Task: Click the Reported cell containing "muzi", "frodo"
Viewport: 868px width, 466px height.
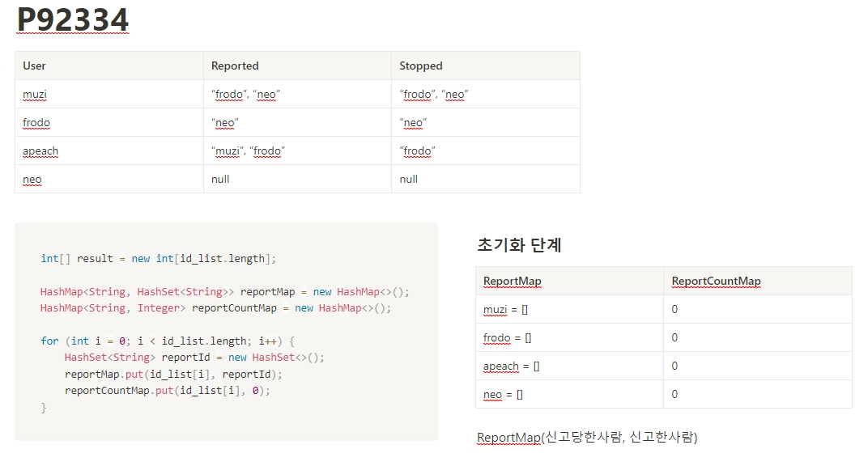Action: click(x=248, y=150)
